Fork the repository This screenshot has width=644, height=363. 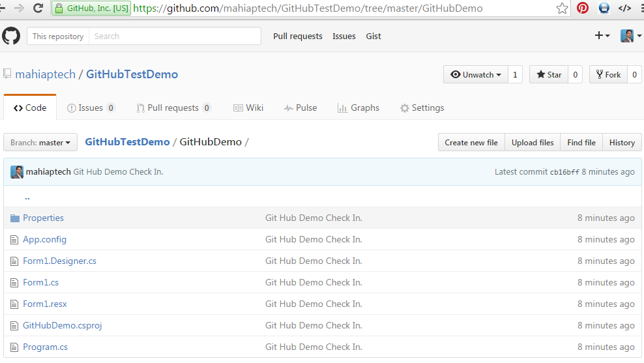tap(608, 75)
